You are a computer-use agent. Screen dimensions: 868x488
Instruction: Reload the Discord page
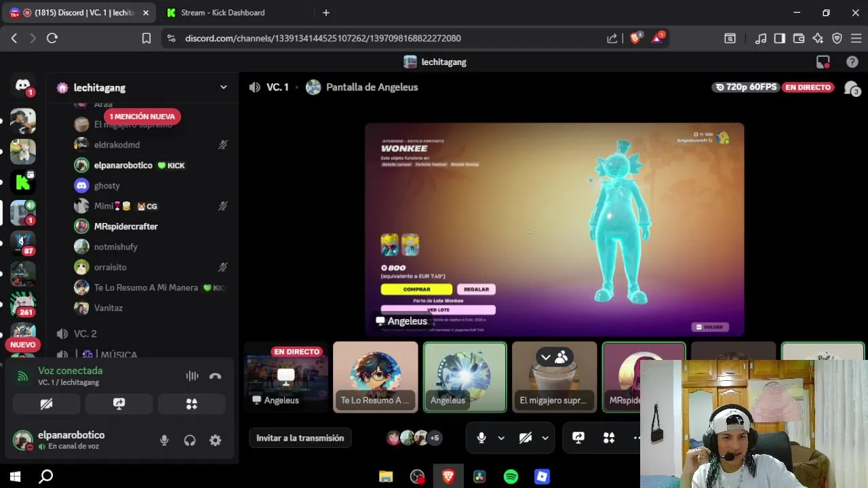(52, 39)
